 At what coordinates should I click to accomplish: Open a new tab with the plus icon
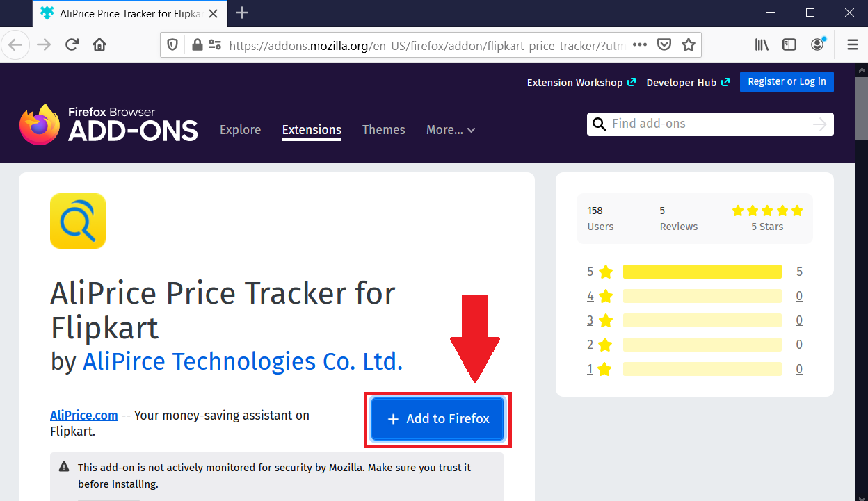point(242,13)
